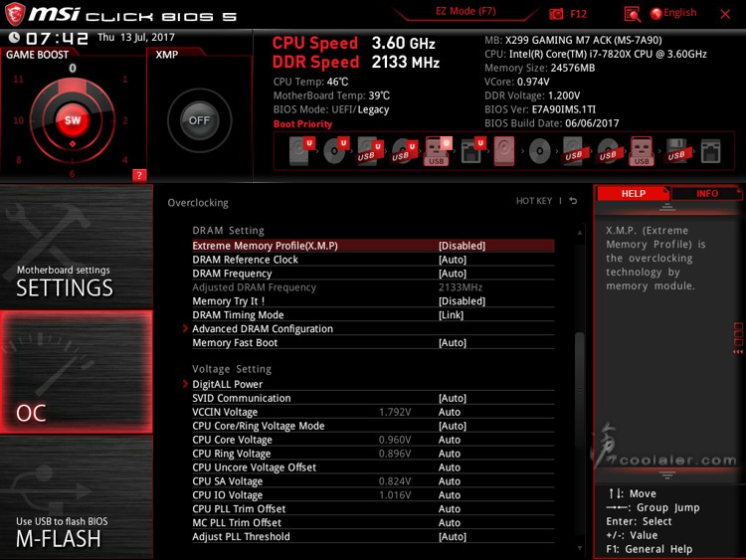Image resolution: width=746 pixels, height=560 pixels.
Task: Select the UEFI USB CD/DVD boot icon
Action: click(405, 151)
